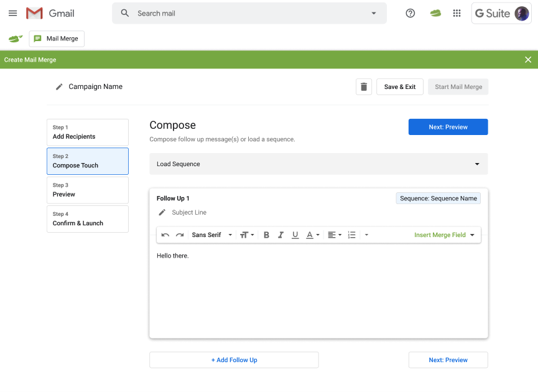538x392 pixels.
Task: Go to Step 1 Add Recipients
Action: tap(88, 133)
